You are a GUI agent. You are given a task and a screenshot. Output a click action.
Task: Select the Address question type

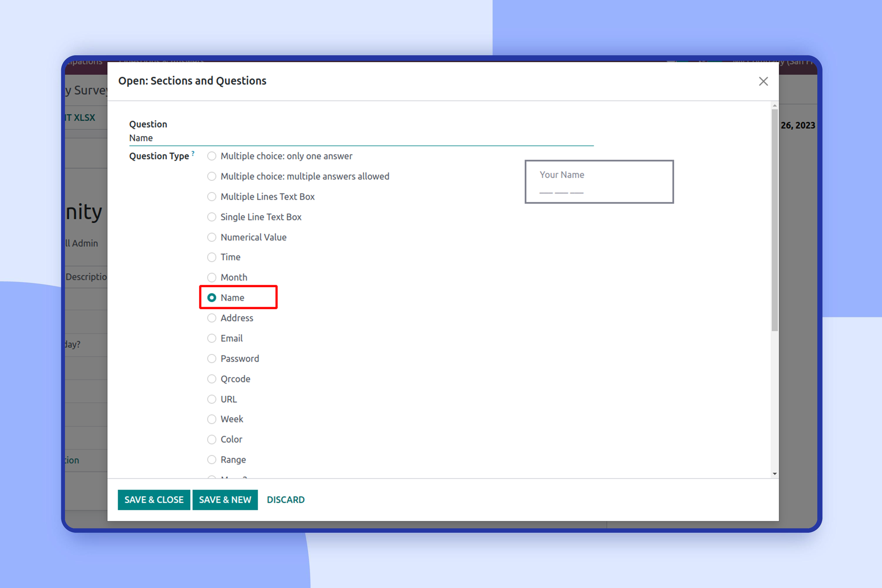[x=212, y=318]
